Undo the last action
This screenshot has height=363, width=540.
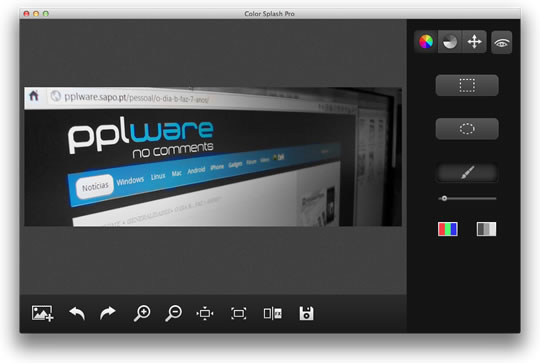(77, 313)
